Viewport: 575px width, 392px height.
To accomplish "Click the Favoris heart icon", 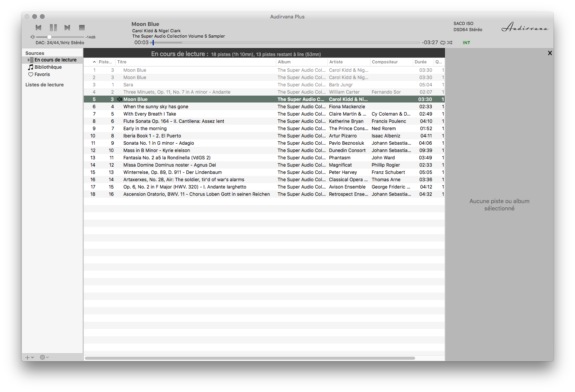I will [31, 74].
